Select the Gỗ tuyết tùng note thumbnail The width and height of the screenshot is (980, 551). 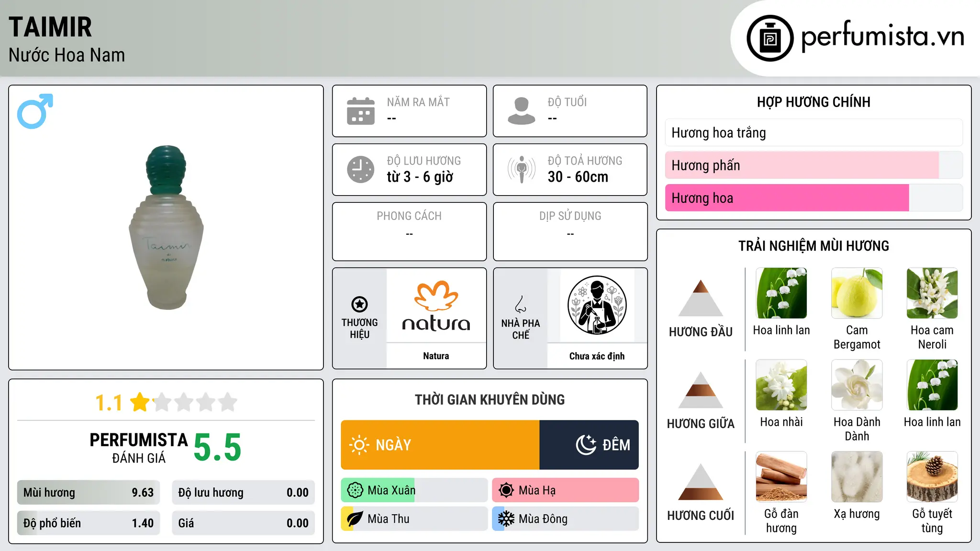(932, 477)
